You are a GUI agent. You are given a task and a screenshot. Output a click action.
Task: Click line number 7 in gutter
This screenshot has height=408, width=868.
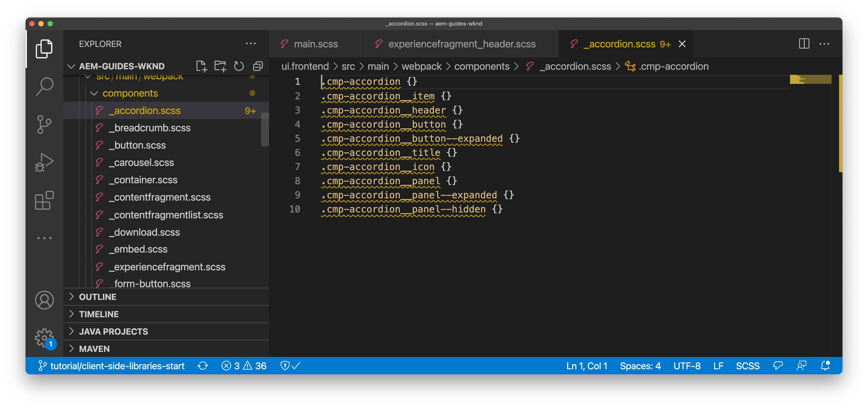pos(297,167)
